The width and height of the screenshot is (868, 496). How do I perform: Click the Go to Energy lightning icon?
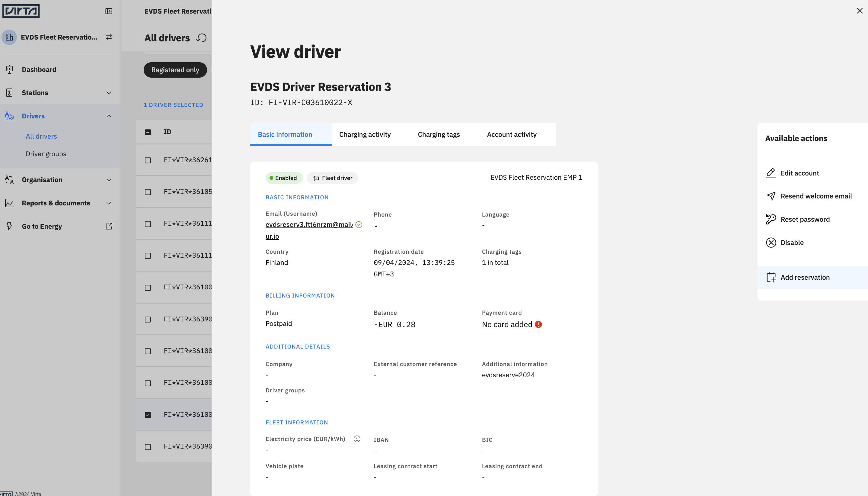point(9,226)
